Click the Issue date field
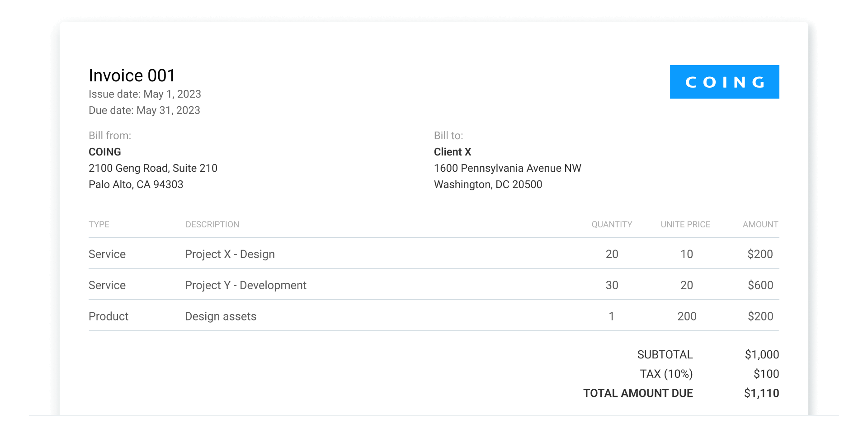This screenshot has width=868, height=438. coord(145,94)
